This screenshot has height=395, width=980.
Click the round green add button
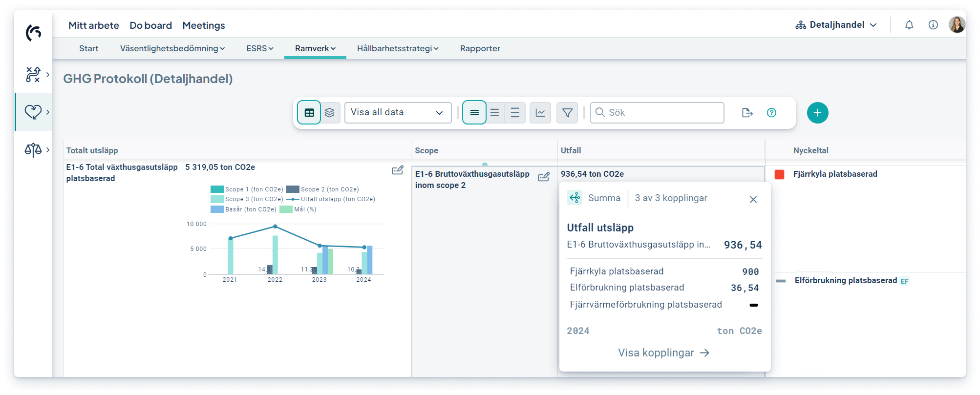point(817,113)
